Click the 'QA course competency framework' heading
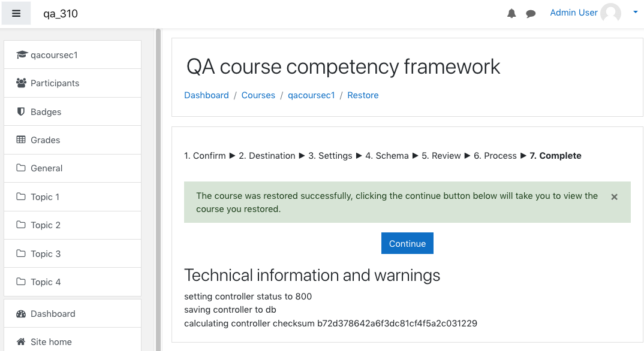This screenshot has width=644, height=351. coord(344,67)
